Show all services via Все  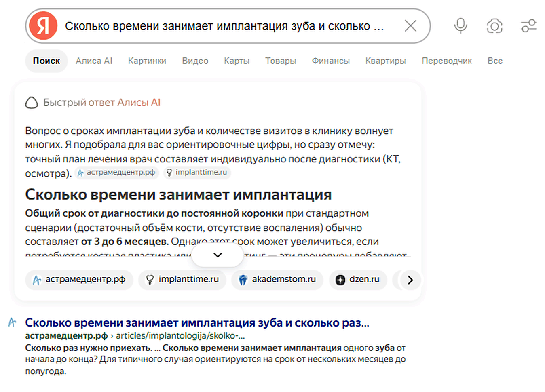pyautogui.click(x=495, y=61)
